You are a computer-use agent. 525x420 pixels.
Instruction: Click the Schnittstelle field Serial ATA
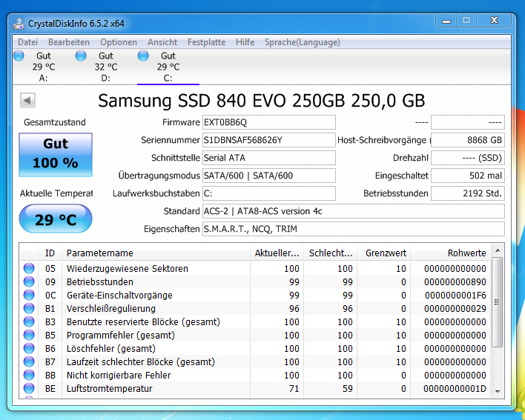tap(269, 158)
